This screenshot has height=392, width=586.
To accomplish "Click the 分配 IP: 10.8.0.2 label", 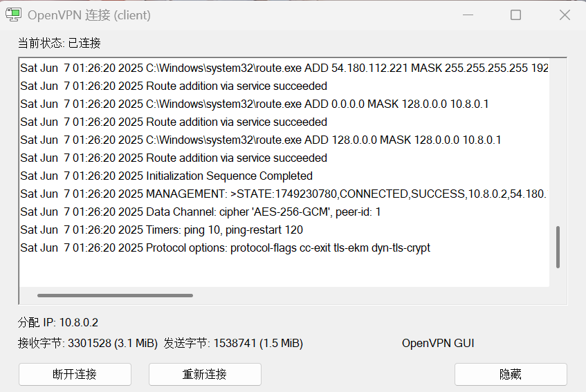I will click(x=58, y=322).
